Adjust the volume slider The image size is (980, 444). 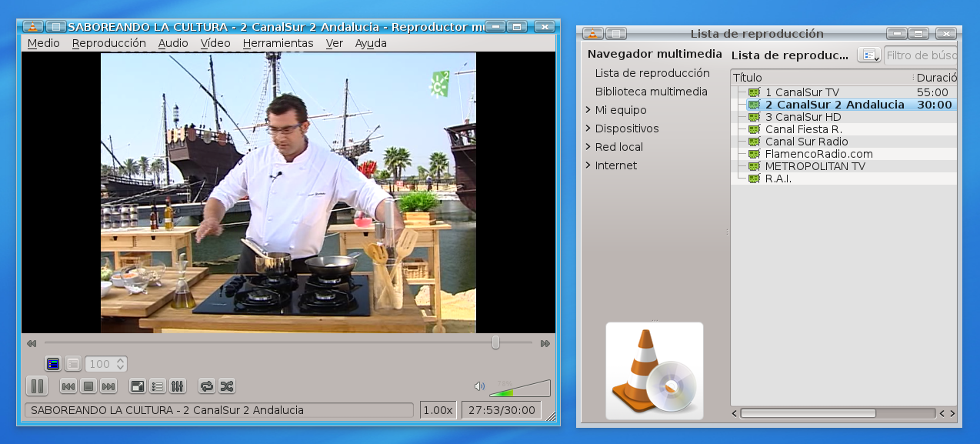click(x=519, y=387)
